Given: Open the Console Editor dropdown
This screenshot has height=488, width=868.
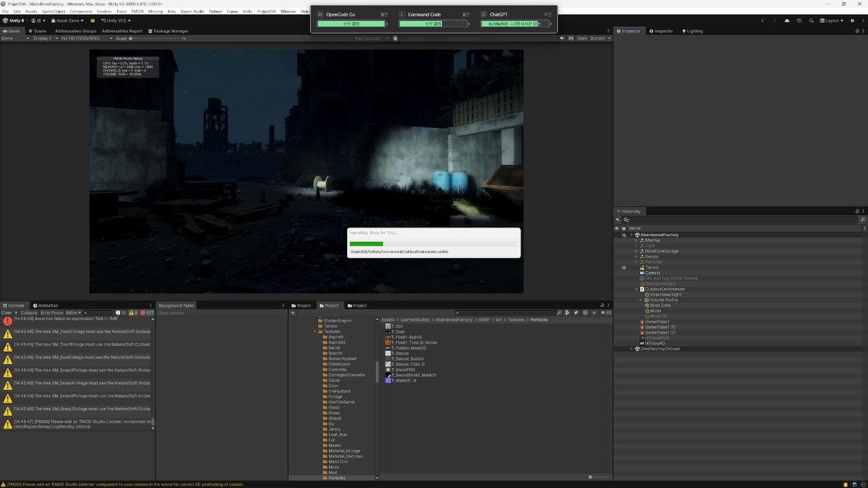Looking at the screenshot, I should (x=73, y=312).
